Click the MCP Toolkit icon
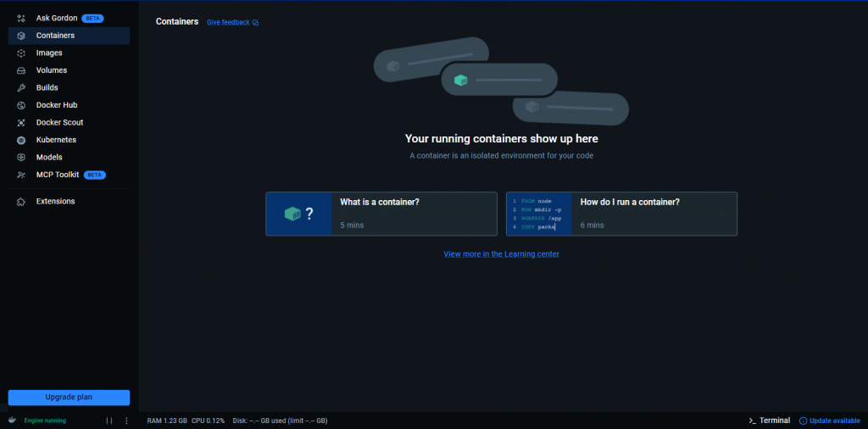This screenshot has width=868, height=429. [21, 175]
